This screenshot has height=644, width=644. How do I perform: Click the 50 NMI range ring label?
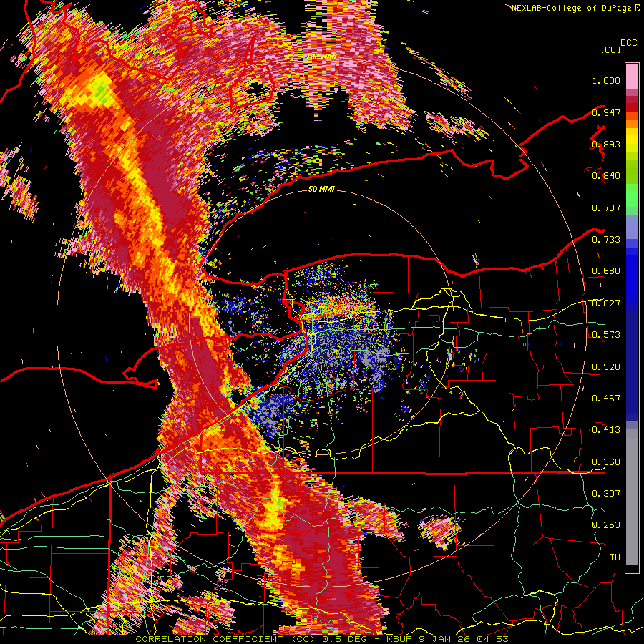(x=321, y=189)
